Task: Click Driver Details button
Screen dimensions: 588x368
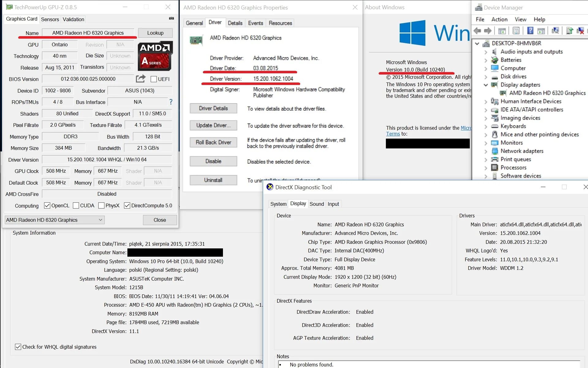Action: 213,108
